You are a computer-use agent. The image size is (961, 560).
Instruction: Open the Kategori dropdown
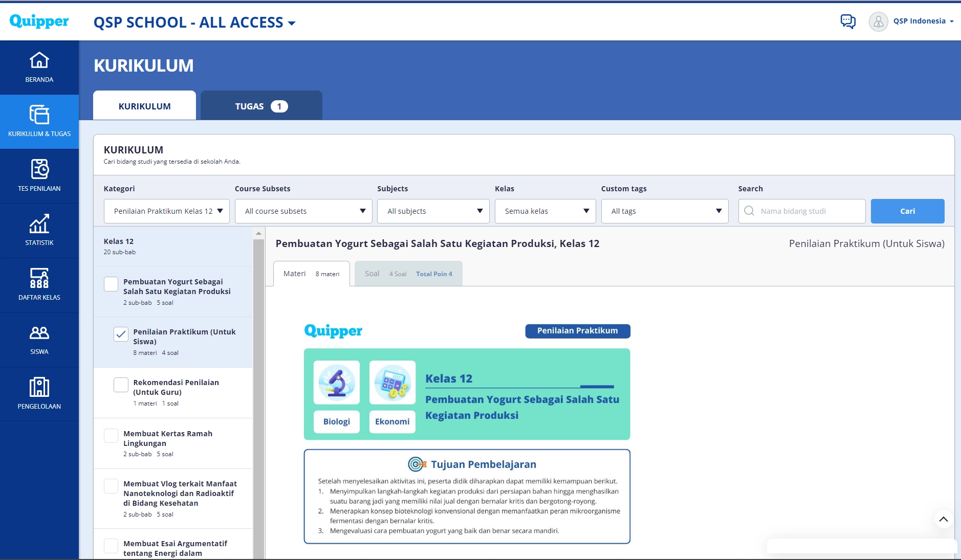coord(167,211)
